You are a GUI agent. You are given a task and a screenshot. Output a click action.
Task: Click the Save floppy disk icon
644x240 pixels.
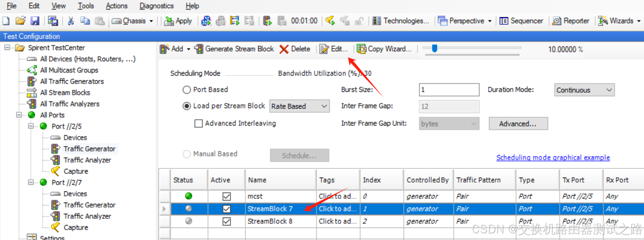click(x=35, y=21)
